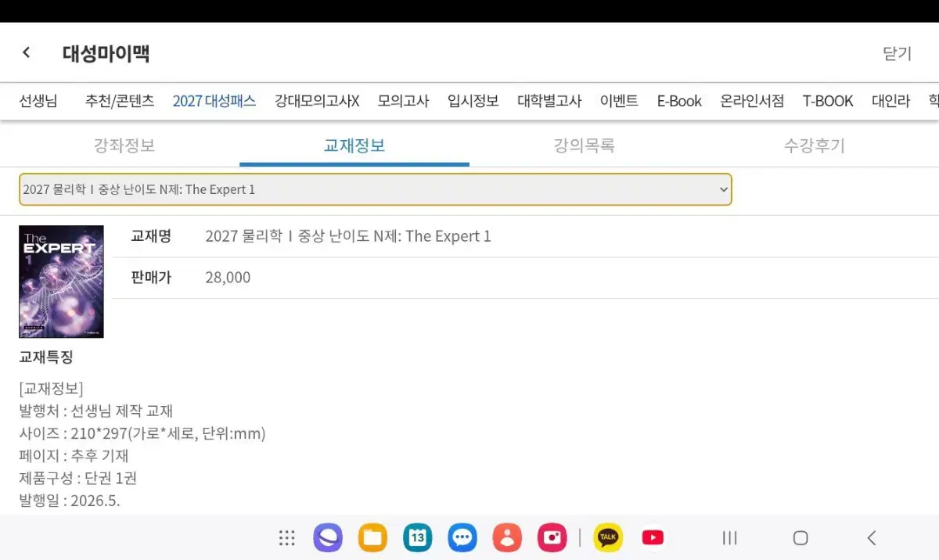
Task: Switch to the 강좌정보 tab
Action: pos(124,145)
